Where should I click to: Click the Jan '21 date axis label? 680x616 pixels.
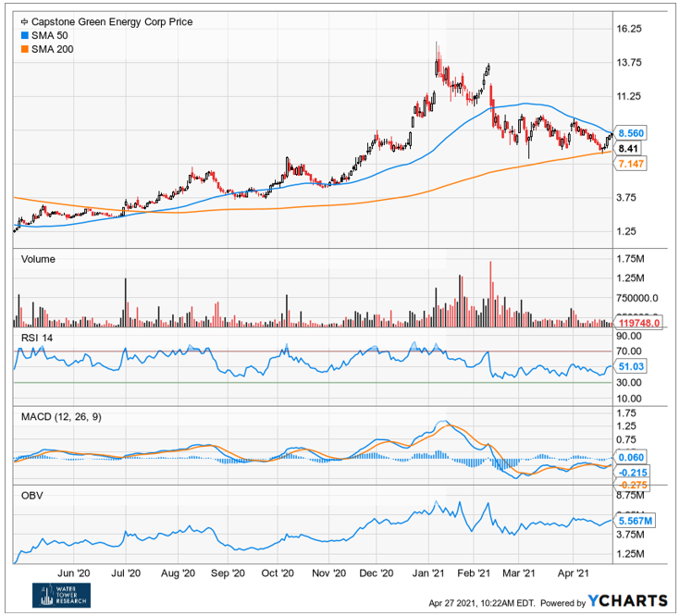point(428,573)
